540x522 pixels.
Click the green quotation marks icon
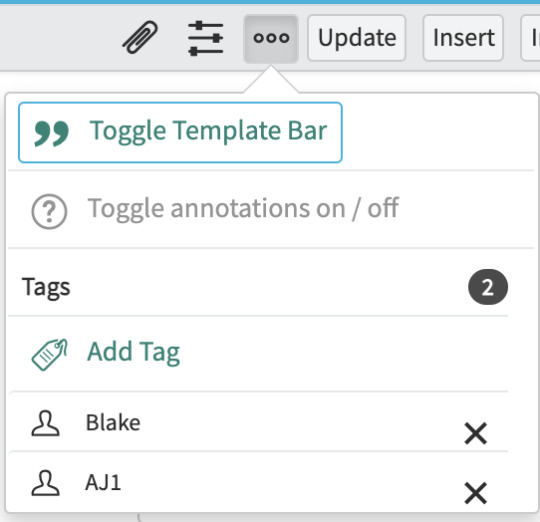click(x=51, y=134)
